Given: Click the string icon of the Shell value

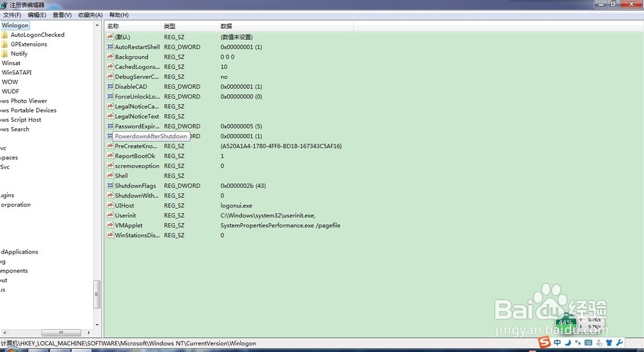Looking at the screenshot, I should 109,175.
